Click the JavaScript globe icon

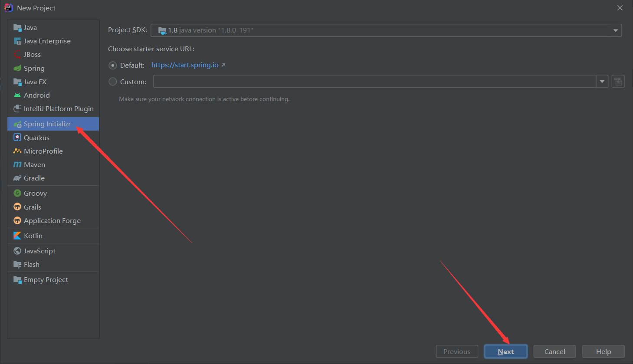[17, 251]
